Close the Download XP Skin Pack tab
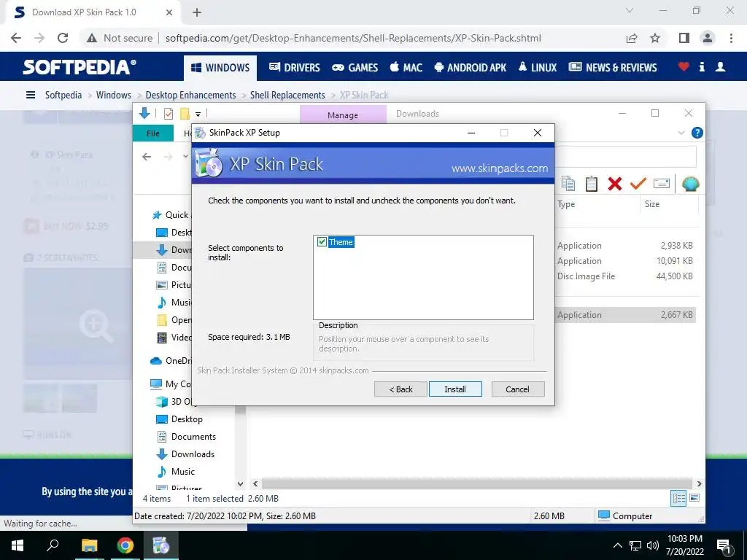 click(x=169, y=12)
